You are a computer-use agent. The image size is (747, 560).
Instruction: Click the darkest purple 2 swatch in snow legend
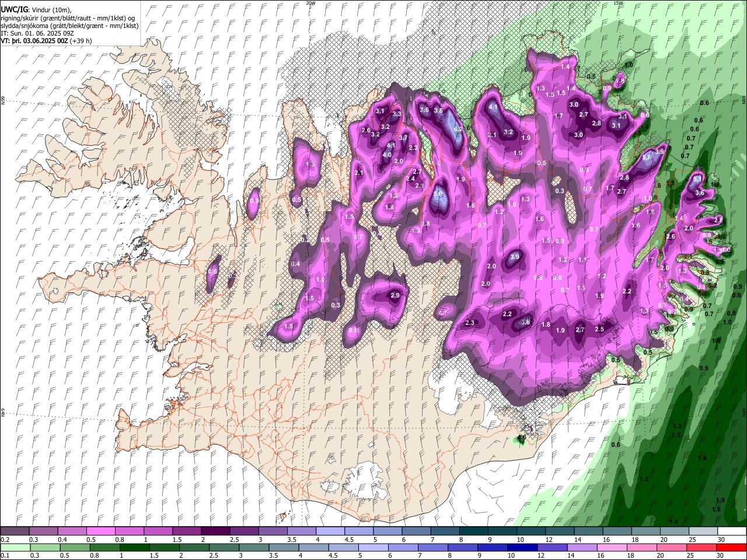pyautogui.click(x=215, y=531)
